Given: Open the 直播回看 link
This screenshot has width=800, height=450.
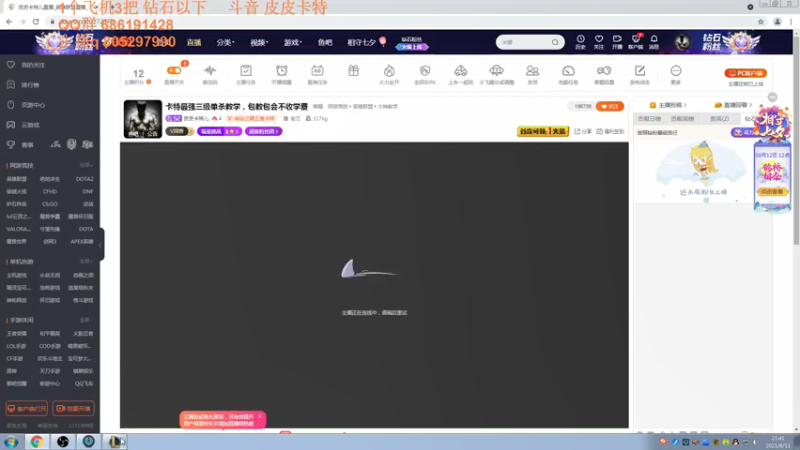Looking at the screenshot, I should click(x=733, y=105).
